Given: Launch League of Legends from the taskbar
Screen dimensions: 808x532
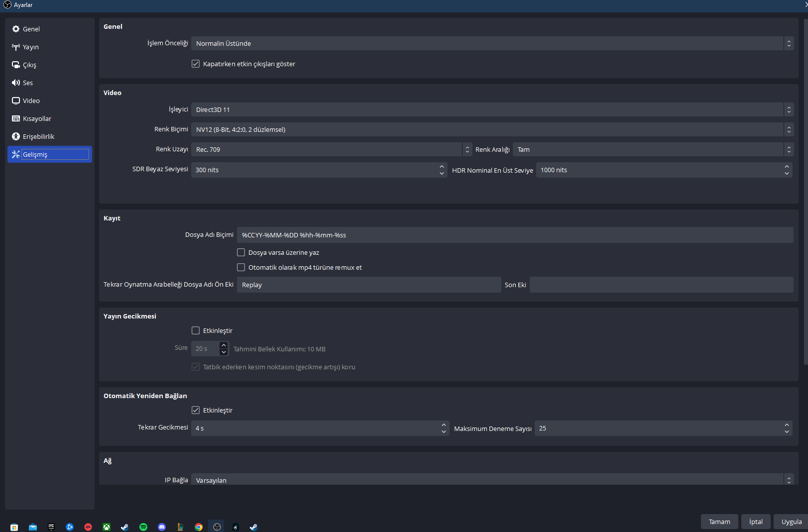Looking at the screenshot, I should (180, 527).
